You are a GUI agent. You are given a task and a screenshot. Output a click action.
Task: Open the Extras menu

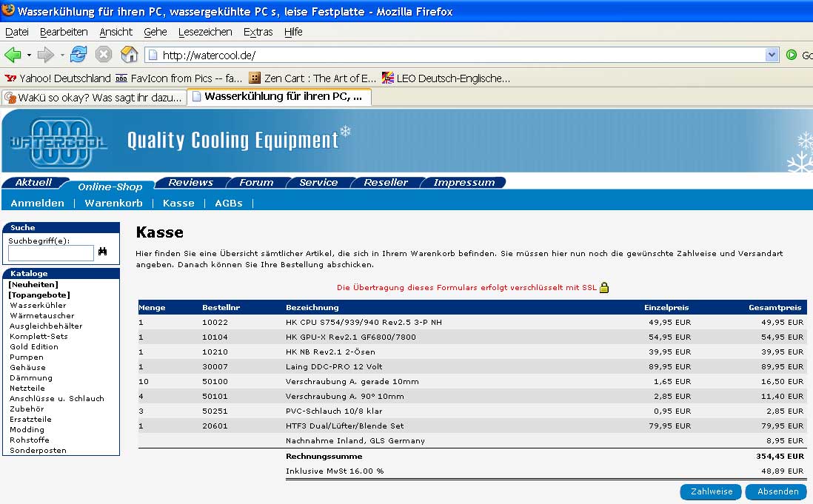click(x=258, y=32)
